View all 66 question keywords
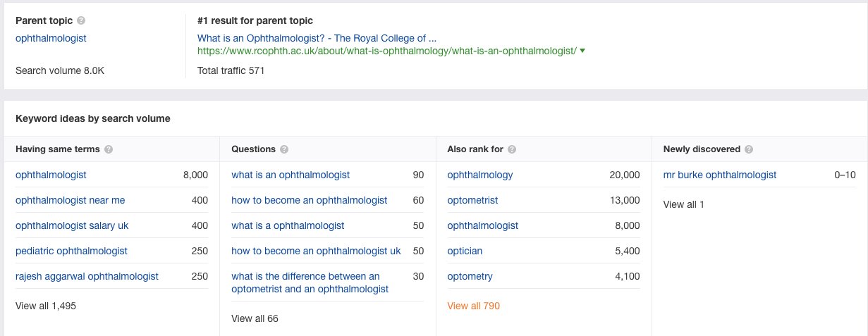 (x=255, y=318)
